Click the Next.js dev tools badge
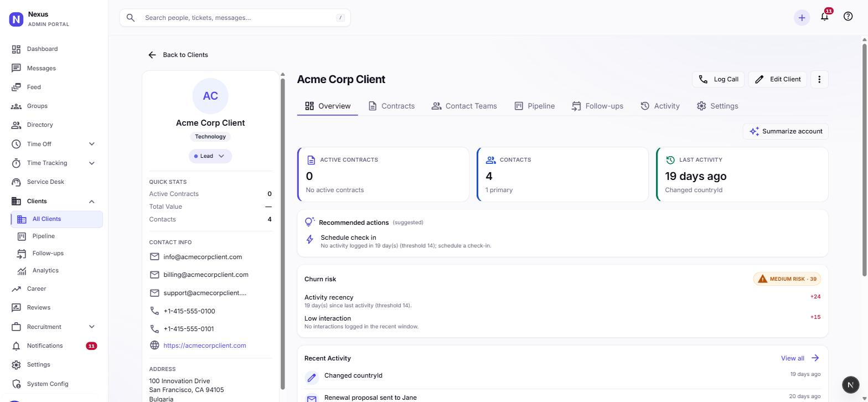The height and width of the screenshot is (402, 868). (x=851, y=385)
